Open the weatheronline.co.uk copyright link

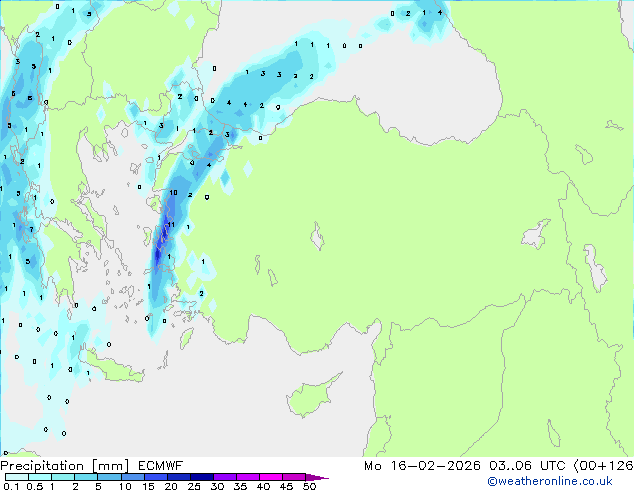[550, 481]
